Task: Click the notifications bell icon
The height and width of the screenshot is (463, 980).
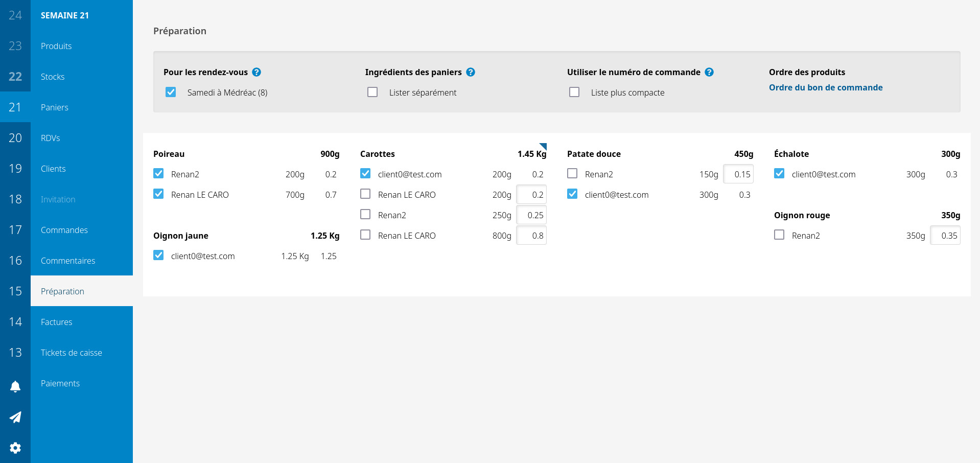Action: pyautogui.click(x=15, y=387)
